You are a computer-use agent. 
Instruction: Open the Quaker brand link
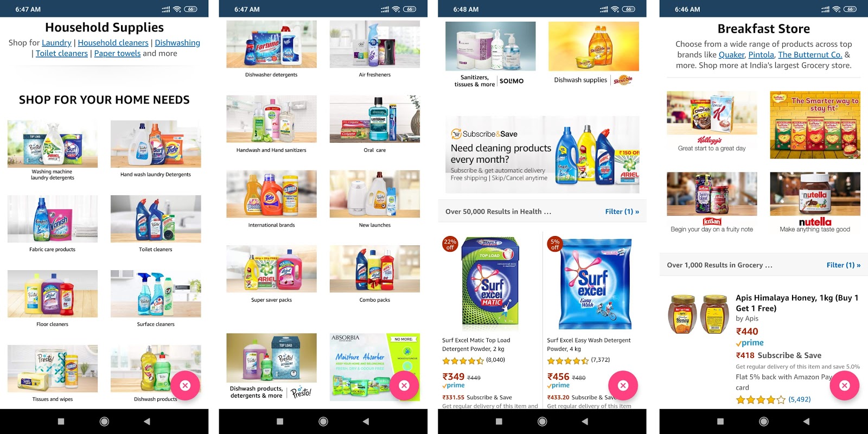pos(731,55)
